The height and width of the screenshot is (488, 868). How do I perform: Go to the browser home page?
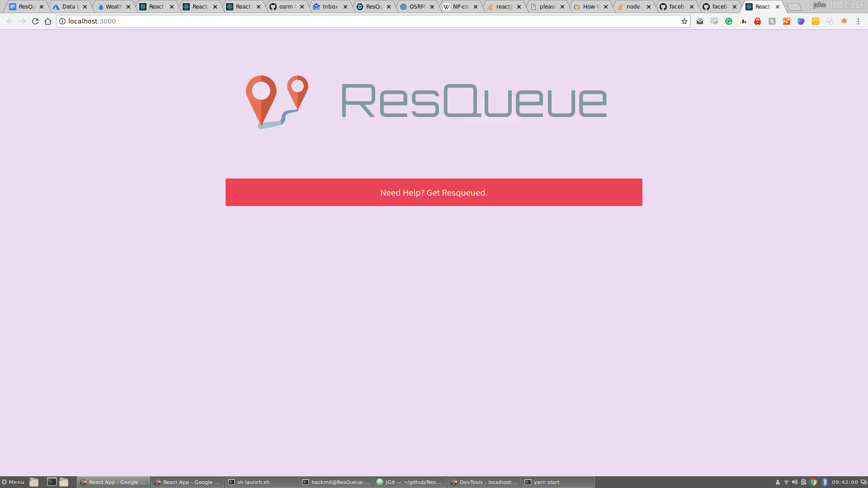[48, 21]
